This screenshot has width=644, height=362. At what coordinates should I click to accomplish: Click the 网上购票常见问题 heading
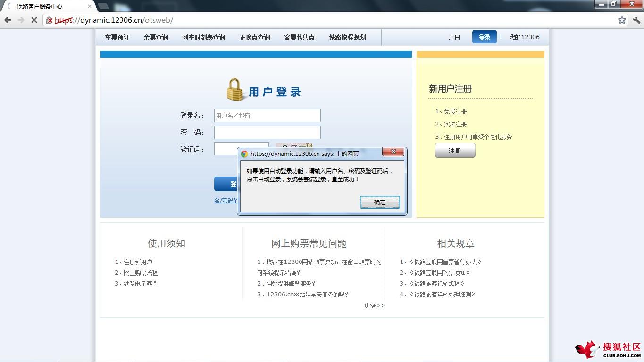click(x=309, y=244)
